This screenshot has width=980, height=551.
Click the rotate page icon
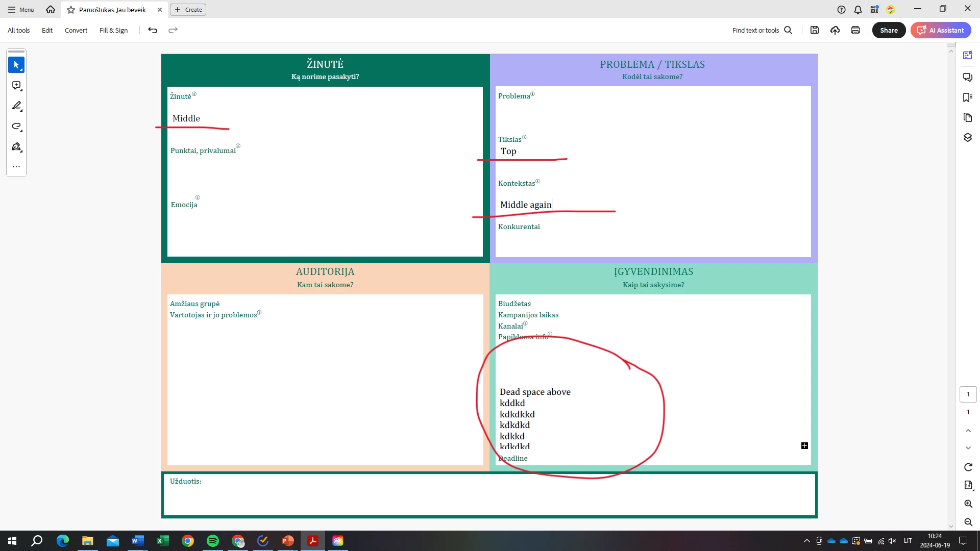coord(968,467)
